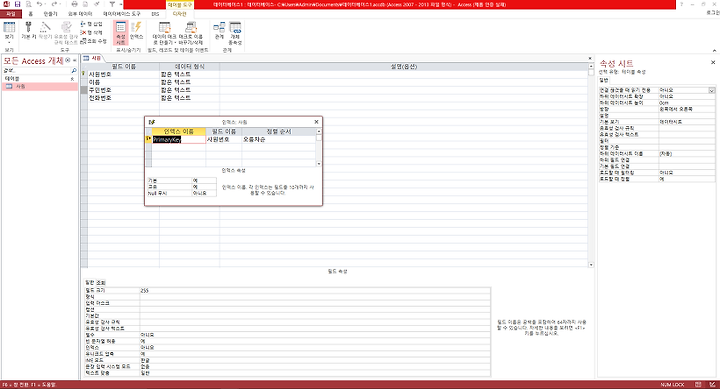Click the 고유 (Unique) property value in index dialog
This screenshot has width=720, height=389.
tap(203, 187)
